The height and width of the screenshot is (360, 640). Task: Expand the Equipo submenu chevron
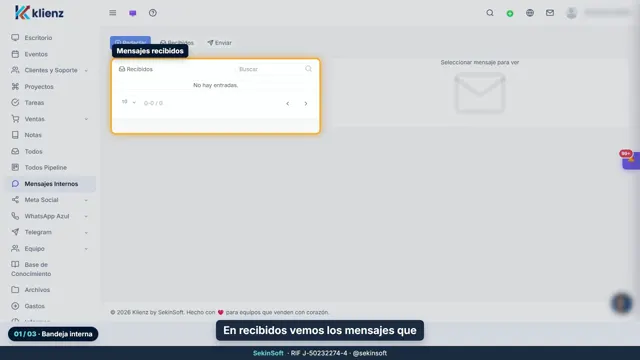click(86, 249)
